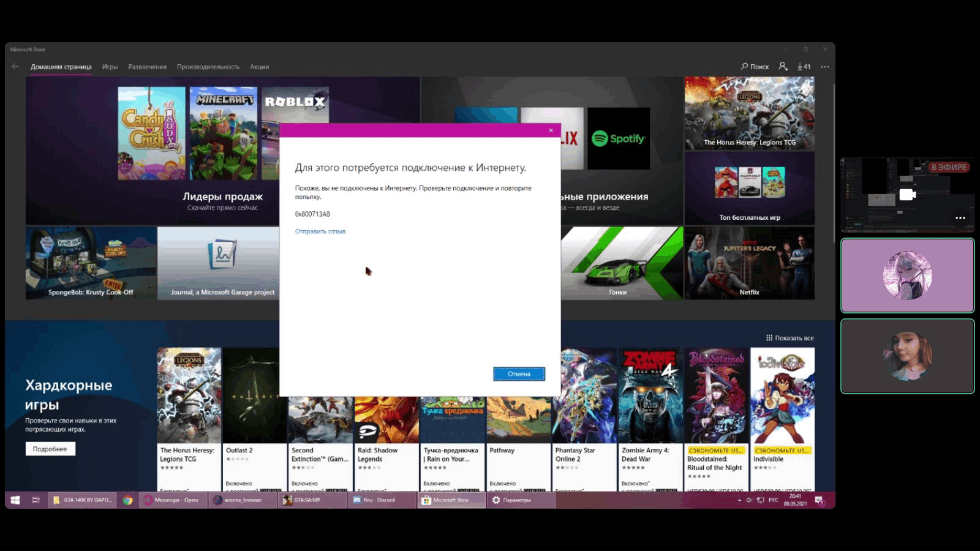Open the Candy Crush Soda tile
980x551 pixels.
point(151,133)
